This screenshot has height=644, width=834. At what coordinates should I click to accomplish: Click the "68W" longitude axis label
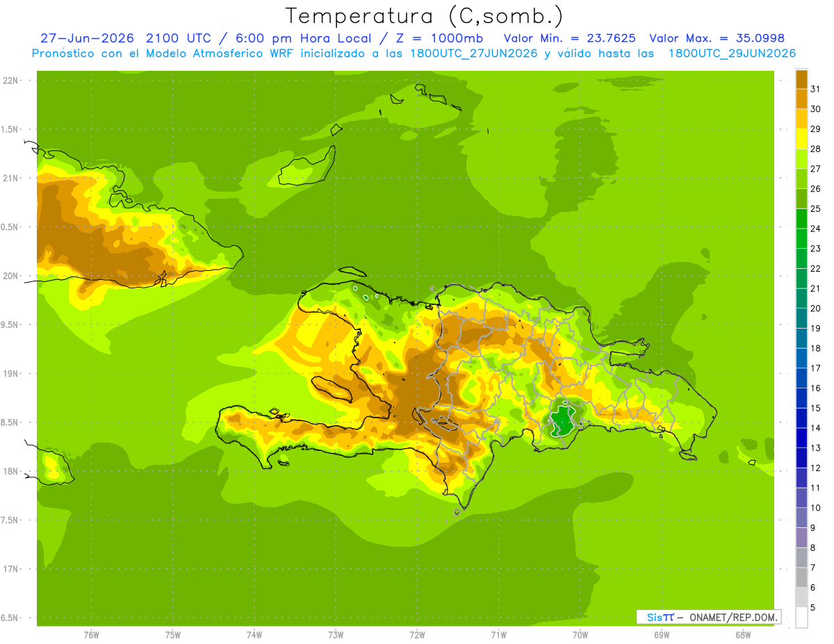tap(743, 635)
